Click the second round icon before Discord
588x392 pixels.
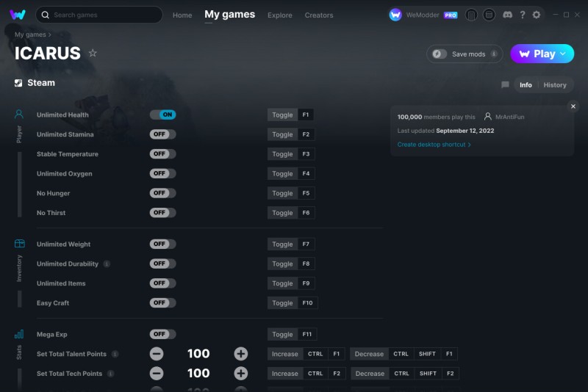click(489, 15)
